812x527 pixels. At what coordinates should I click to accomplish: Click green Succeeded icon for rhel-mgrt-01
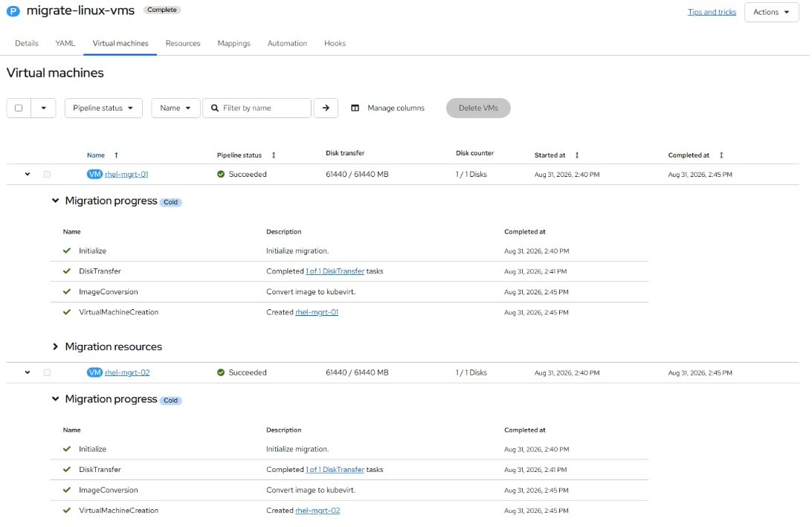pyautogui.click(x=221, y=175)
